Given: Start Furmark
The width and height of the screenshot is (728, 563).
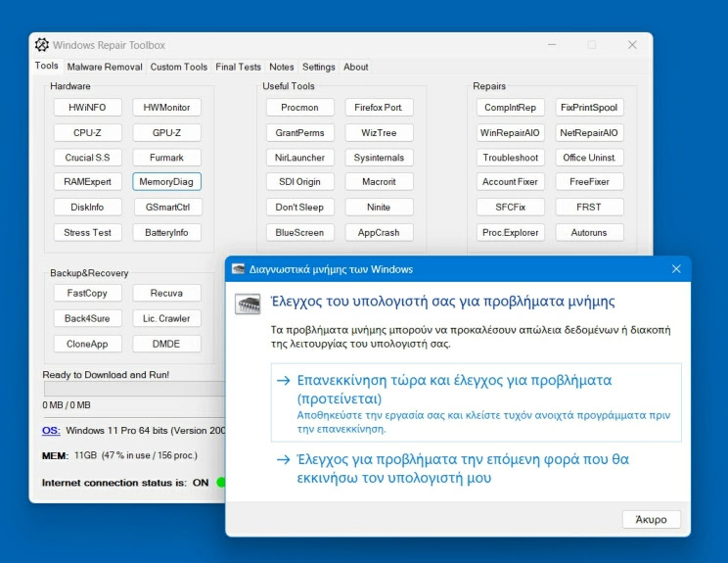Looking at the screenshot, I should 166,158.
